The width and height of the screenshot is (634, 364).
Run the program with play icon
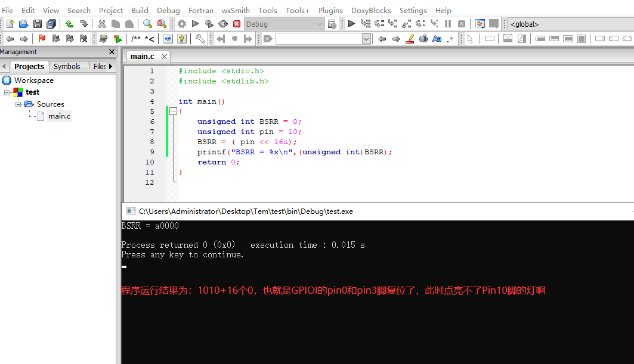pyautogui.click(x=195, y=24)
